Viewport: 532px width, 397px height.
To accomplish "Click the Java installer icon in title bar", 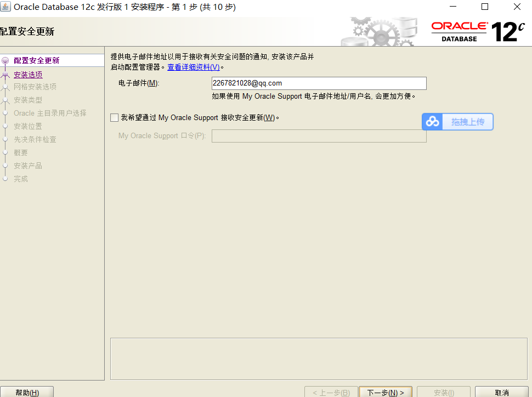I will point(5,7).
